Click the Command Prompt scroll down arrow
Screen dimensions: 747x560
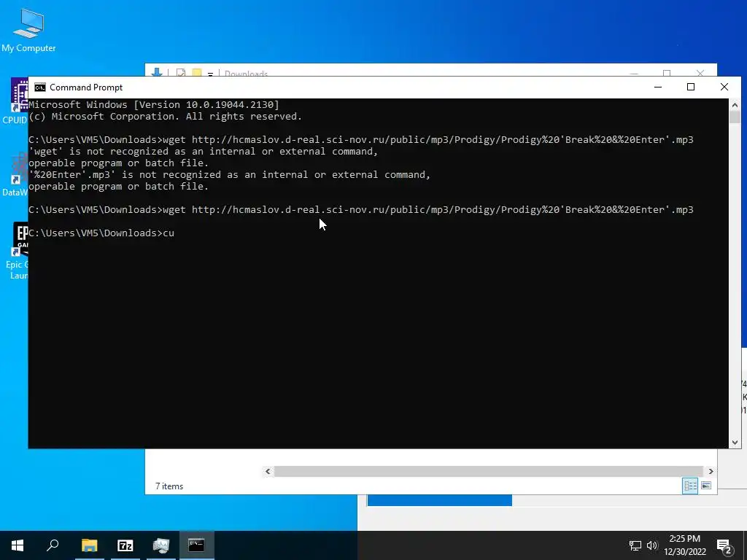pos(735,443)
